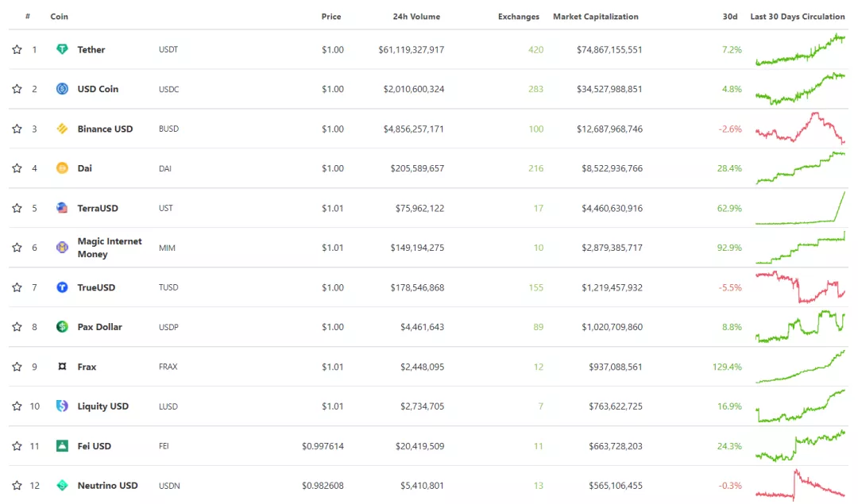858x504 pixels.
Task: Sort table by 24h Volume header
Action: tap(416, 17)
